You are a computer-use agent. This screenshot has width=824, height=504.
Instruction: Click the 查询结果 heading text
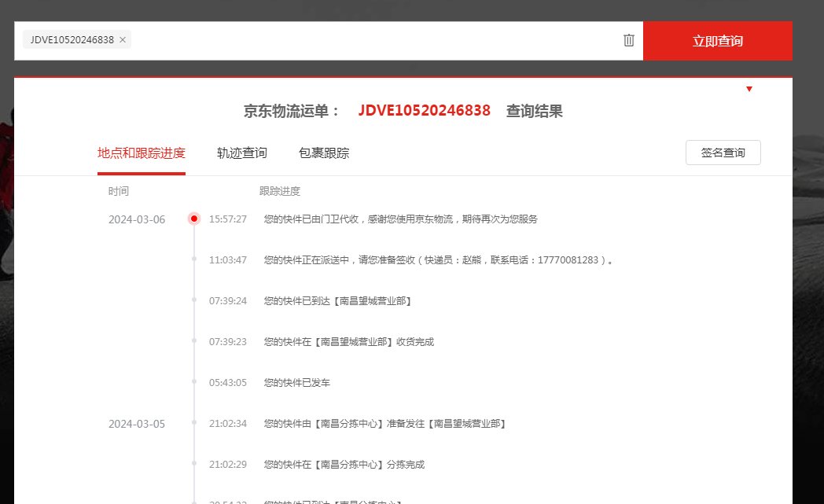(x=535, y=111)
